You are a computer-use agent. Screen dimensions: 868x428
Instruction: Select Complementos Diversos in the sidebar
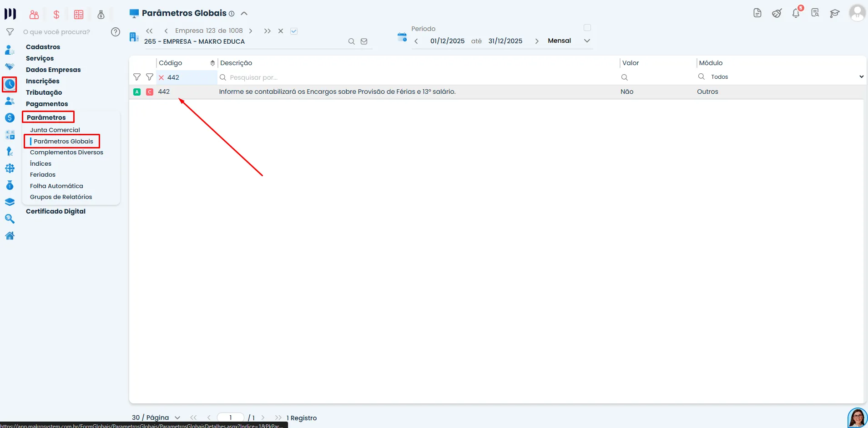[x=66, y=152]
